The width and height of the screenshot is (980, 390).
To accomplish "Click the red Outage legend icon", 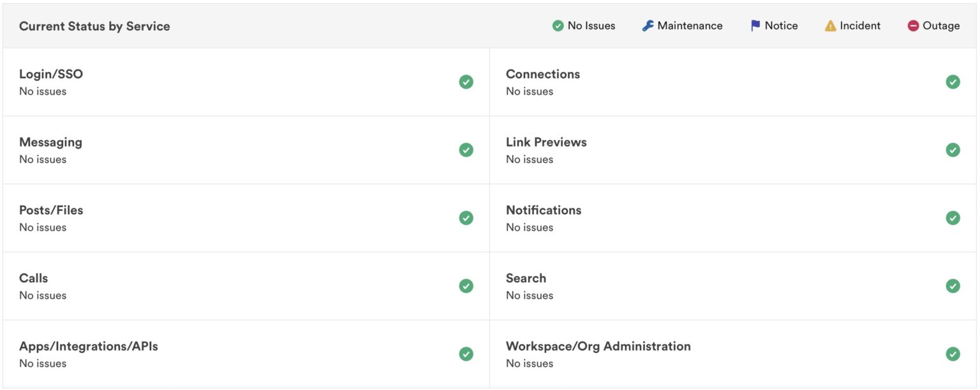I will tap(913, 26).
